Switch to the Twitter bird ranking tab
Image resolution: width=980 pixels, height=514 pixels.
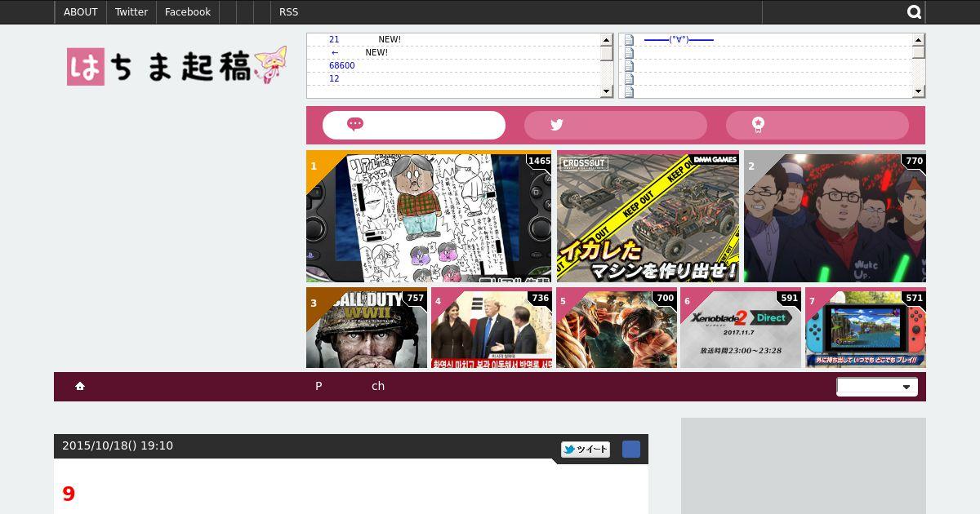click(616, 125)
